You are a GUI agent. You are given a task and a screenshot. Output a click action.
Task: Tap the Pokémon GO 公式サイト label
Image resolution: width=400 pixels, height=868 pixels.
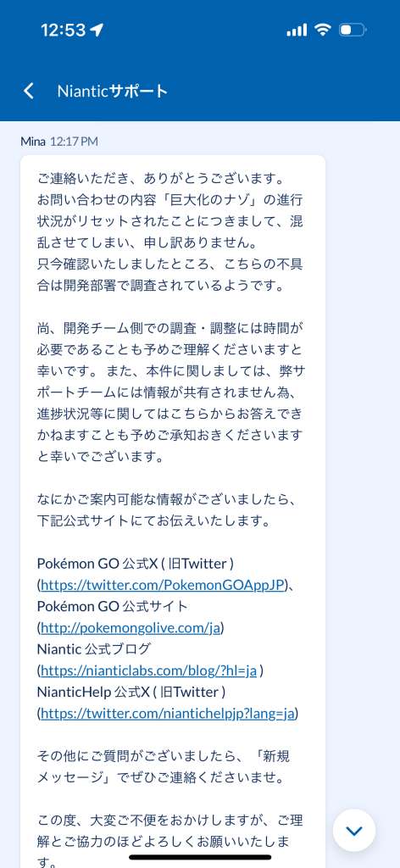(x=113, y=606)
